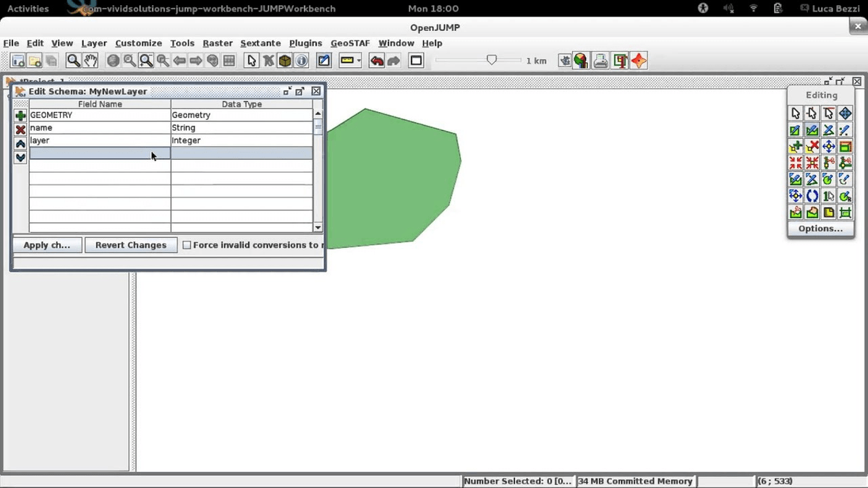This screenshot has width=868, height=488.
Task: Open the File menu
Action: pyautogui.click(x=11, y=43)
